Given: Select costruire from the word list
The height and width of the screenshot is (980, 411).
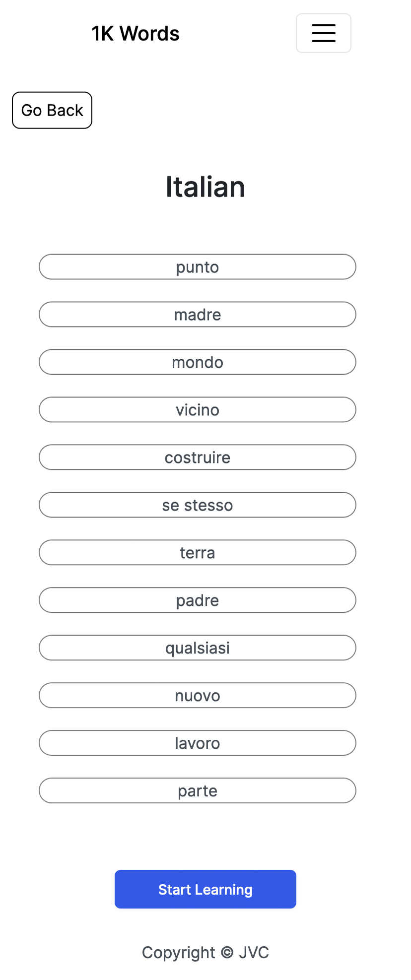Looking at the screenshot, I should [x=197, y=457].
